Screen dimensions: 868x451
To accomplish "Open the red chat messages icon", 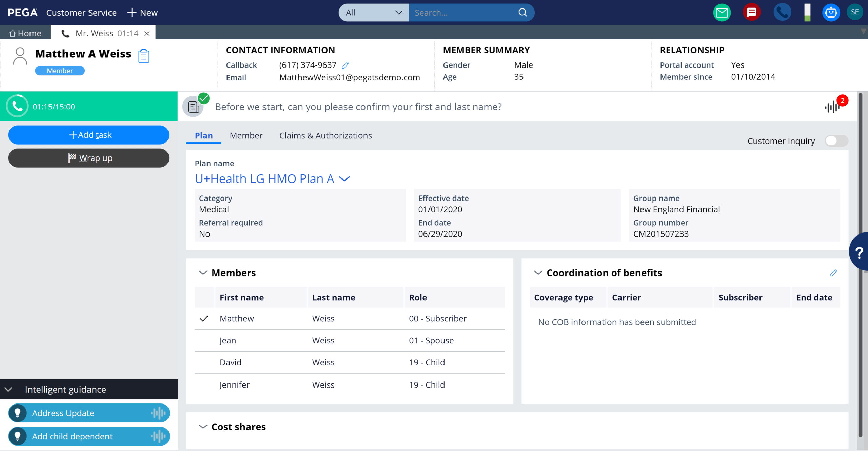I will coord(751,13).
